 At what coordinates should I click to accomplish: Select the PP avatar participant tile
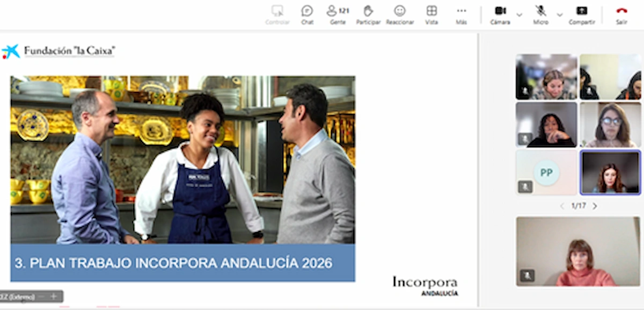pyautogui.click(x=546, y=172)
